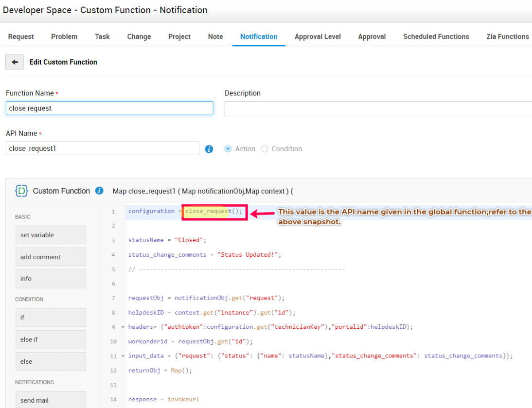Screen dimensions: 532x408
Task: Choose the 'add comment' block
Action: coord(50,257)
